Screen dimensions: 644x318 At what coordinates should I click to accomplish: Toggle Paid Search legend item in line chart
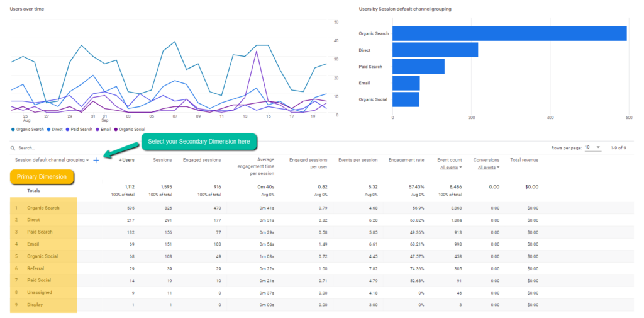coord(79,130)
